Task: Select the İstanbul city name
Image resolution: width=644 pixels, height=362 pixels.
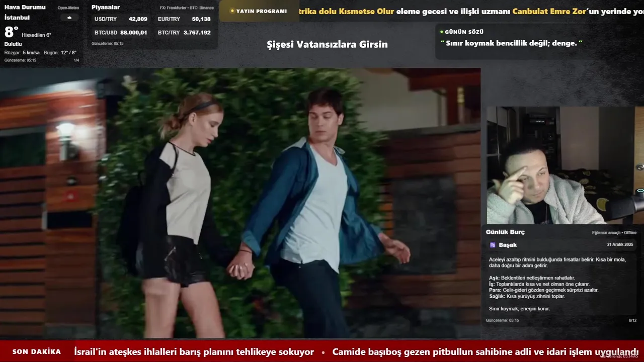Action: [x=17, y=18]
